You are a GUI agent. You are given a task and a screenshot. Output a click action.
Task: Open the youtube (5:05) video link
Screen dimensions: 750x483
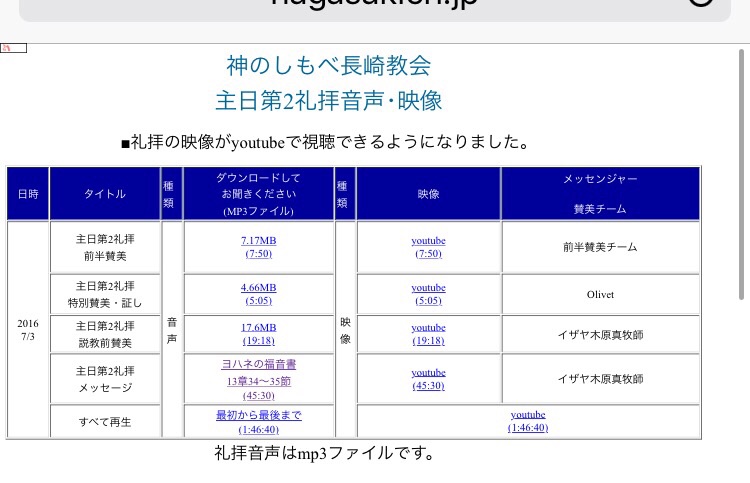click(428, 294)
